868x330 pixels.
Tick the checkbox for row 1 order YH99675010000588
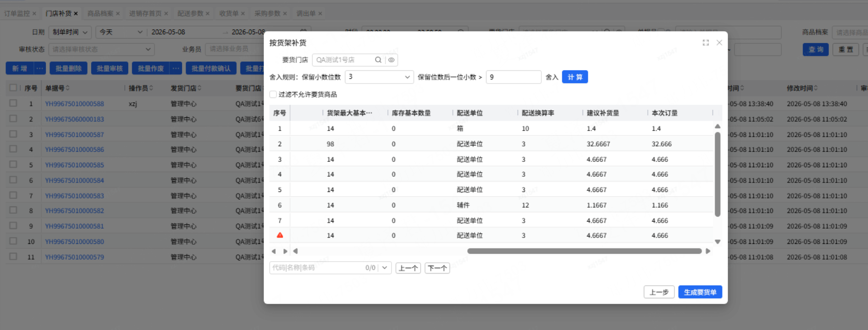(x=13, y=103)
